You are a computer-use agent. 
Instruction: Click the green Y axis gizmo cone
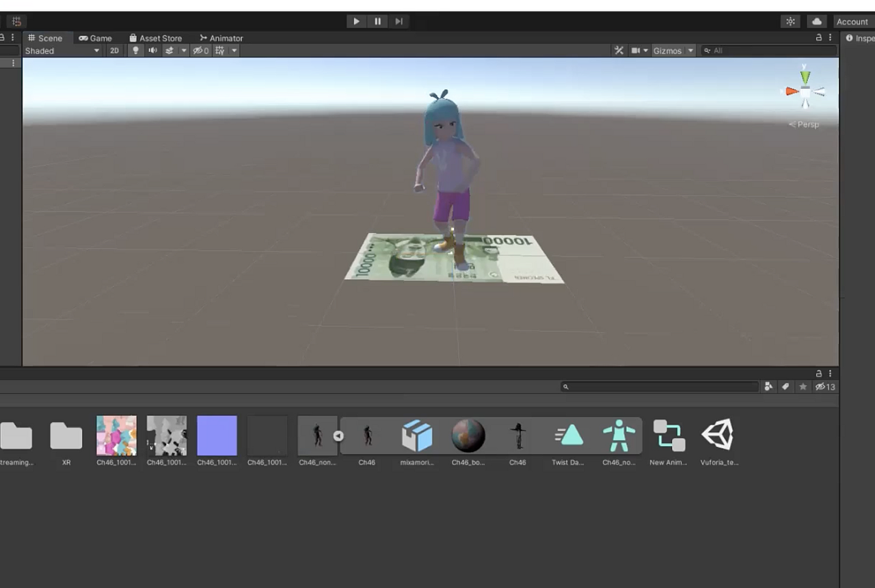(805, 77)
